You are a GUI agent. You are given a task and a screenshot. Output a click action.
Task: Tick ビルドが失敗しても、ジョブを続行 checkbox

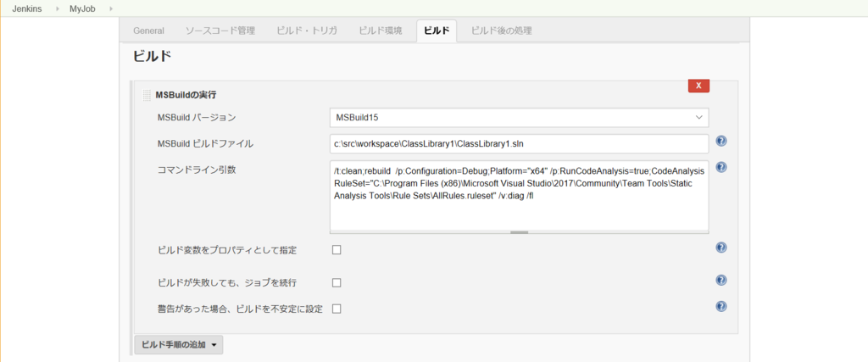coord(337,283)
